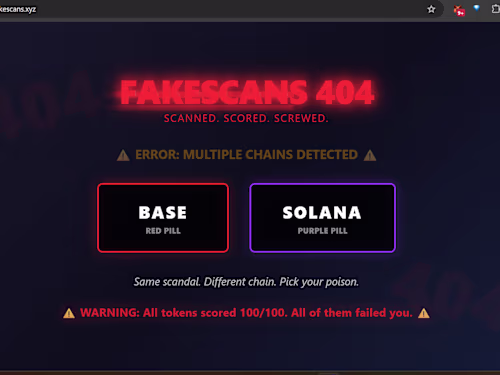Screen dimensions: 500x375
Task: Select the PURPLE PILL label
Action: point(322,231)
